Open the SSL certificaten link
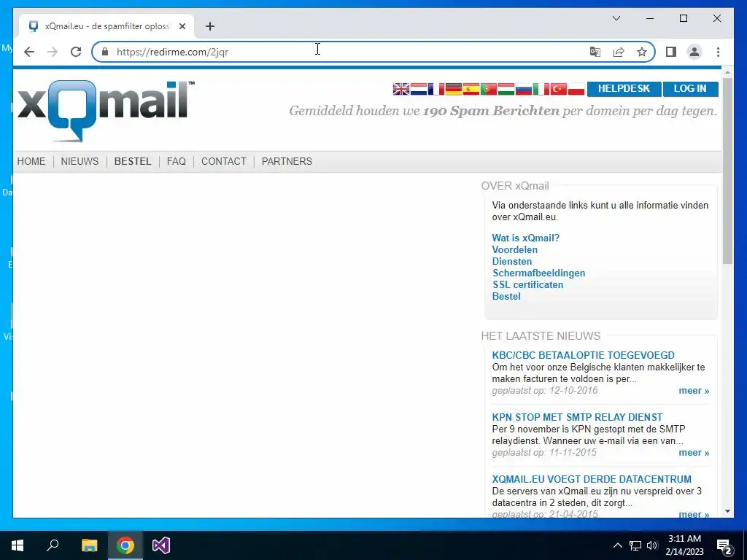The image size is (747, 560). (x=527, y=284)
